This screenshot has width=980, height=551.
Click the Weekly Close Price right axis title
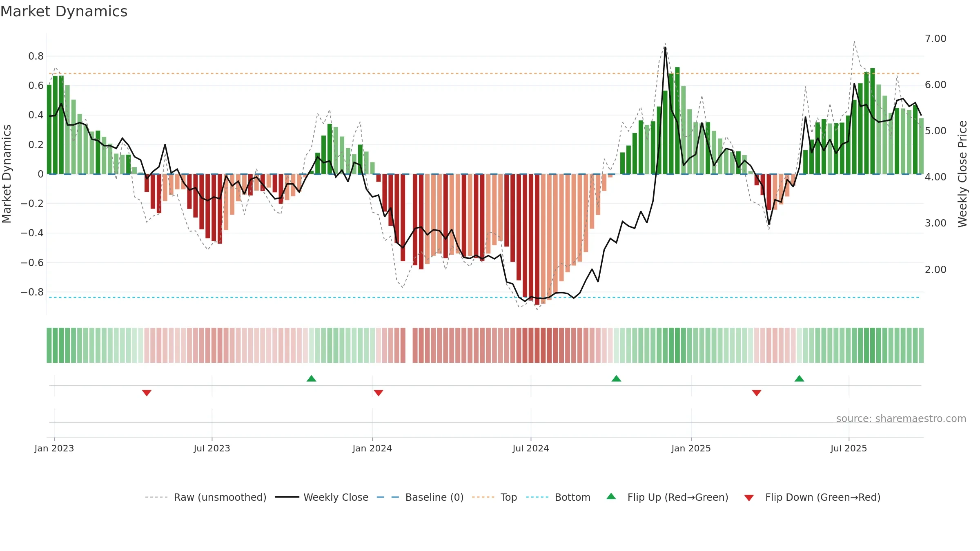962,174
